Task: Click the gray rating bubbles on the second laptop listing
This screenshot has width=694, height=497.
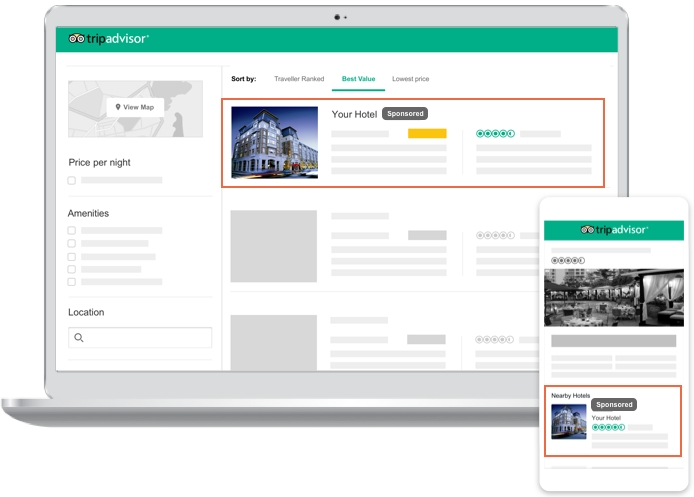Action: [x=495, y=235]
